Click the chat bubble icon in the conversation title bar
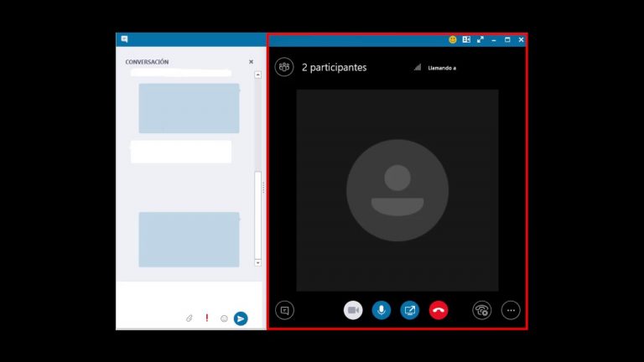The height and width of the screenshot is (362, 644). pos(124,39)
